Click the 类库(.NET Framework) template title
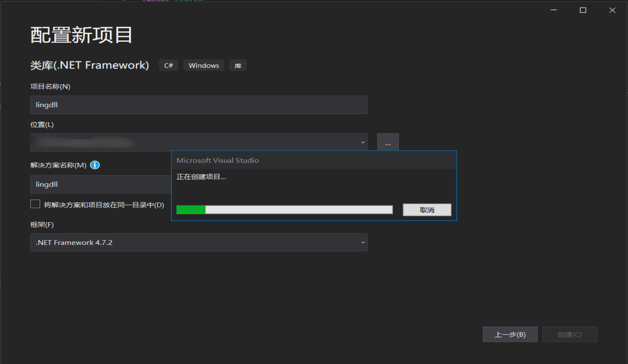The image size is (628, 364). [x=90, y=65]
